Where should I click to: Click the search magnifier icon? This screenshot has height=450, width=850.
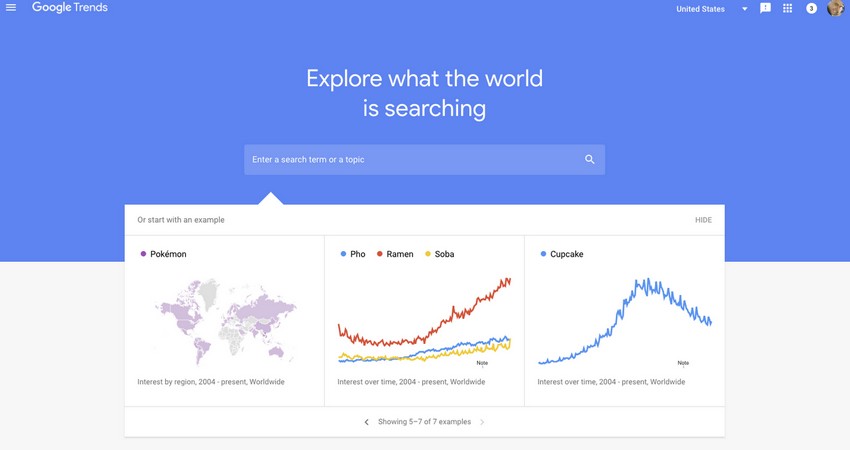[590, 159]
